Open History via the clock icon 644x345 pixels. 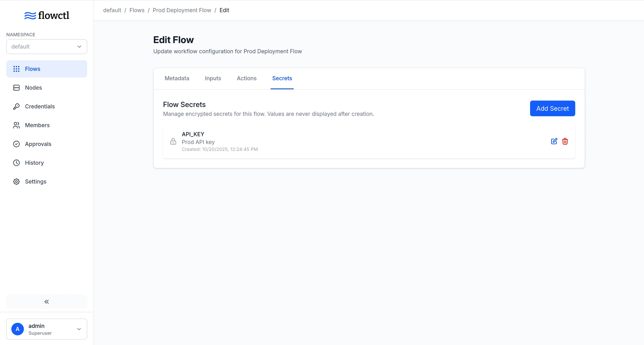pyautogui.click(x=16, y=163)
